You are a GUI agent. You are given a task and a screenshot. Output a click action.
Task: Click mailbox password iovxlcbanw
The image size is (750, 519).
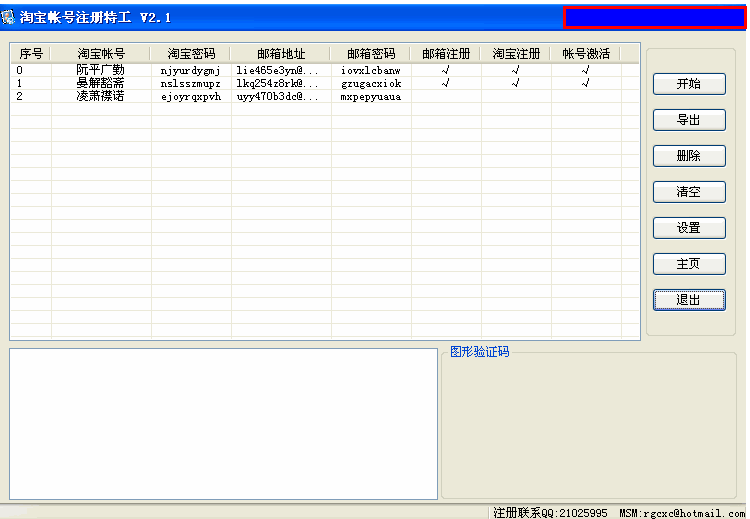click(371, 70)
